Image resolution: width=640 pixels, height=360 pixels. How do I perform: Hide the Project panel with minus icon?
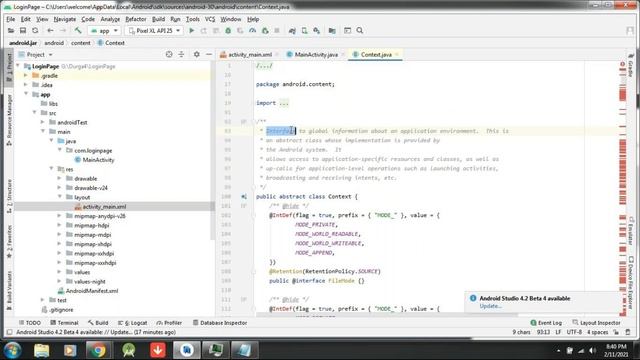tap(209, 54)
